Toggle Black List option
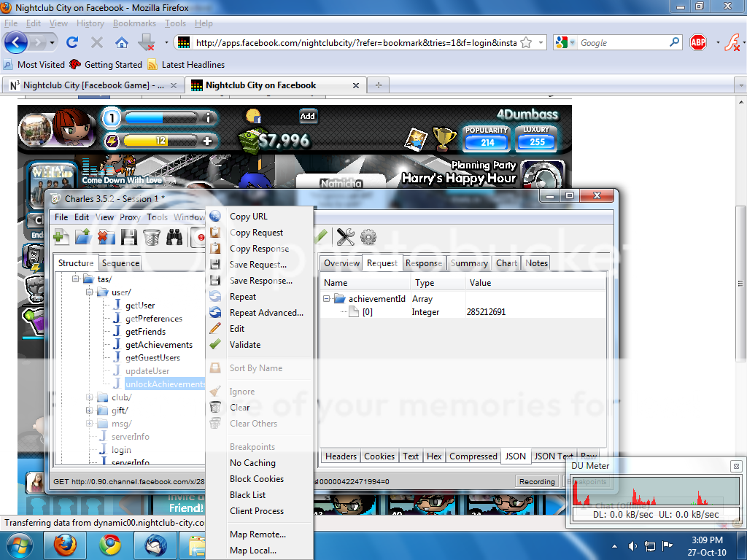Image resolution: width=747 pixels, height=560 pixels. click(x=260, y=495)
